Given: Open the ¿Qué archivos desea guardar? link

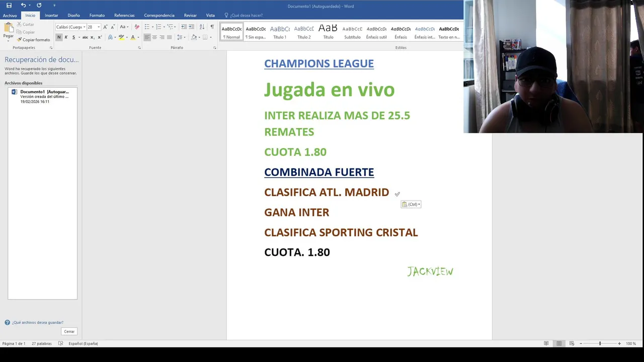Looking at the screenshot, I should click(x=38, y=323).
